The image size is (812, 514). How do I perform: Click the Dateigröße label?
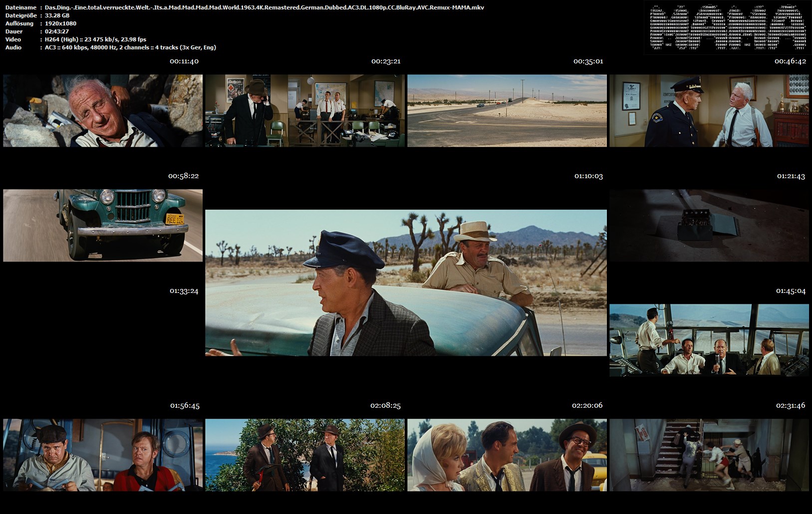21,15
